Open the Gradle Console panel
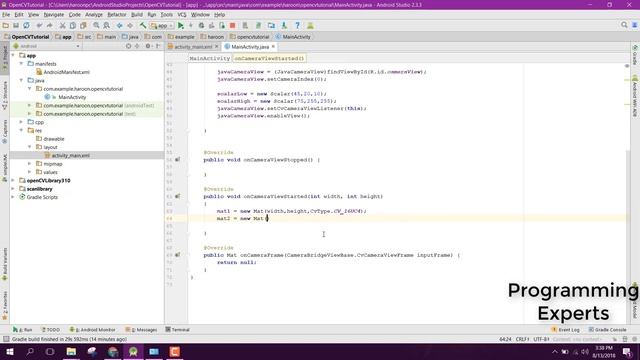Viewport: 640px width, 360px height. pyautogui.click(x=607, y=329)
